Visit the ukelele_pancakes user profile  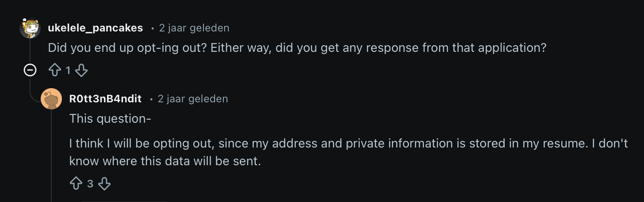(95, 28)
